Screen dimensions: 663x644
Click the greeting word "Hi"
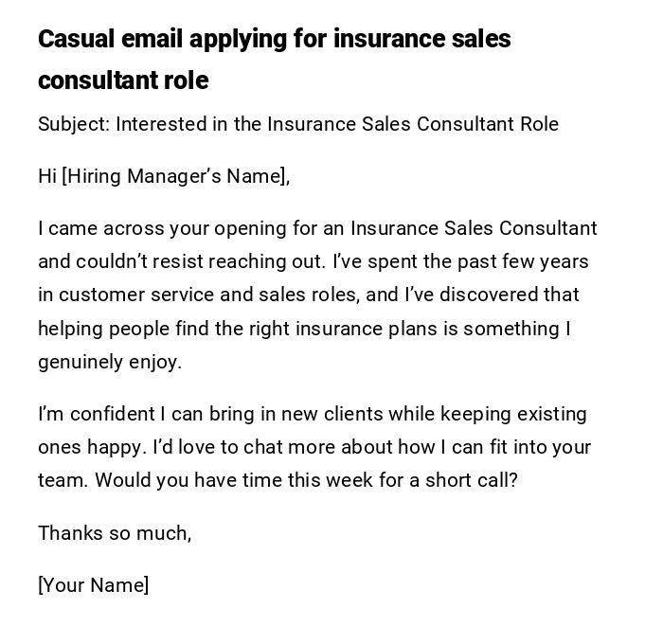click(47, 177)
